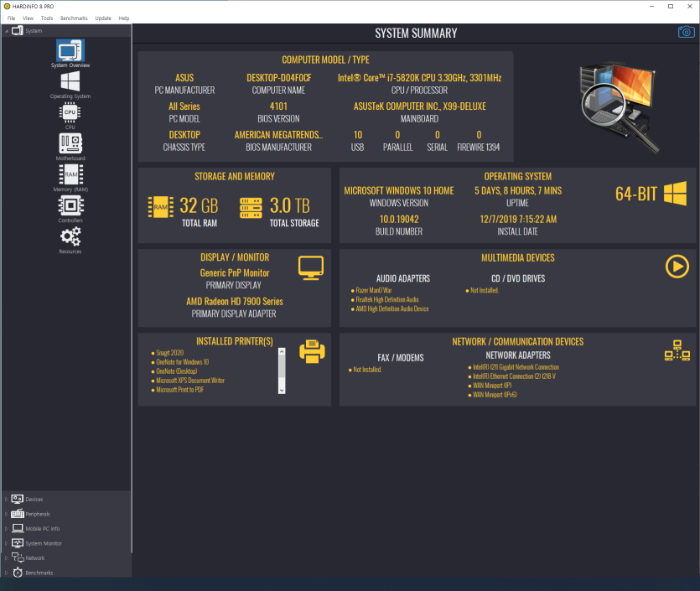Collapse the System tree section

[x=6, y=31]
